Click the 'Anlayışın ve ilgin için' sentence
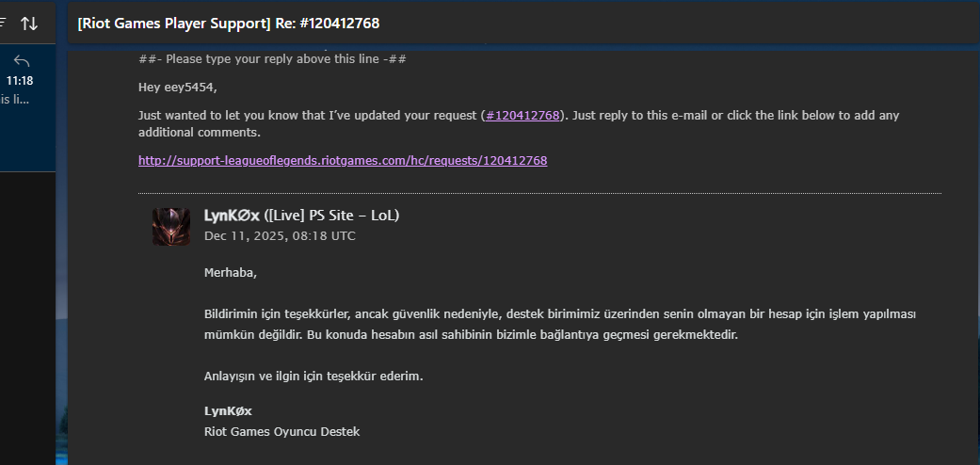 [x=313, y=377]
